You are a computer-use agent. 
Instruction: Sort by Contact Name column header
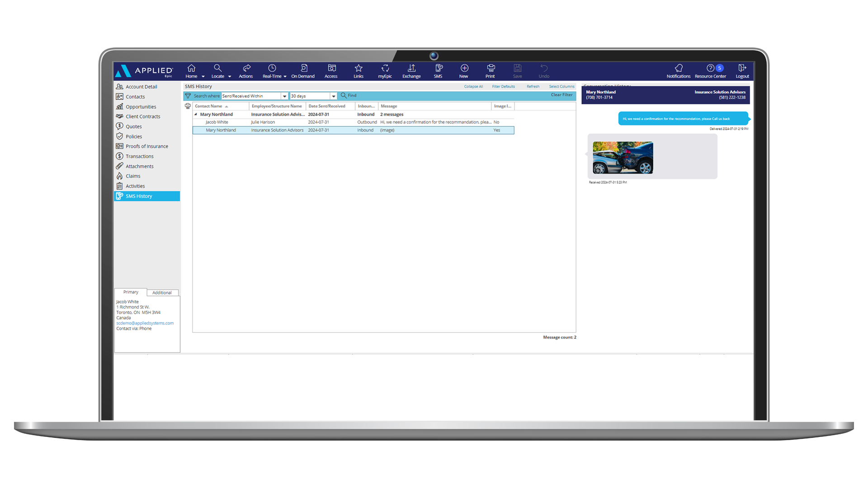[209, 106]
